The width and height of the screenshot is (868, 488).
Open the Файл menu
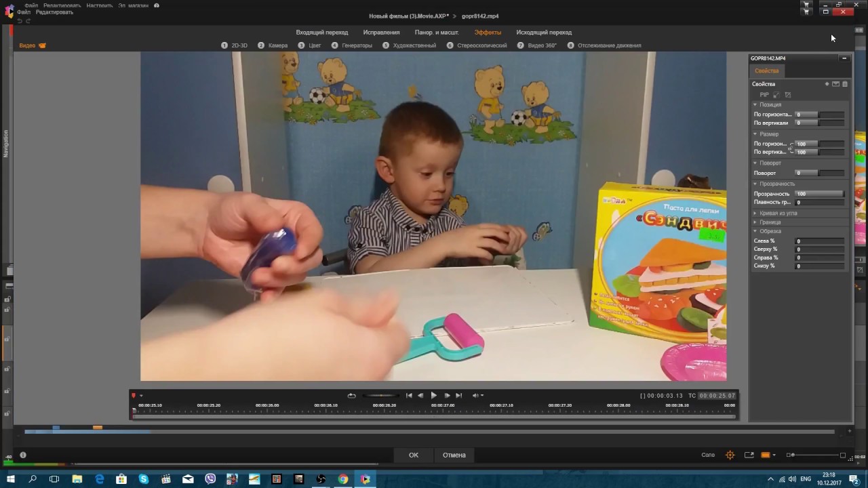[x=24, y=12]
